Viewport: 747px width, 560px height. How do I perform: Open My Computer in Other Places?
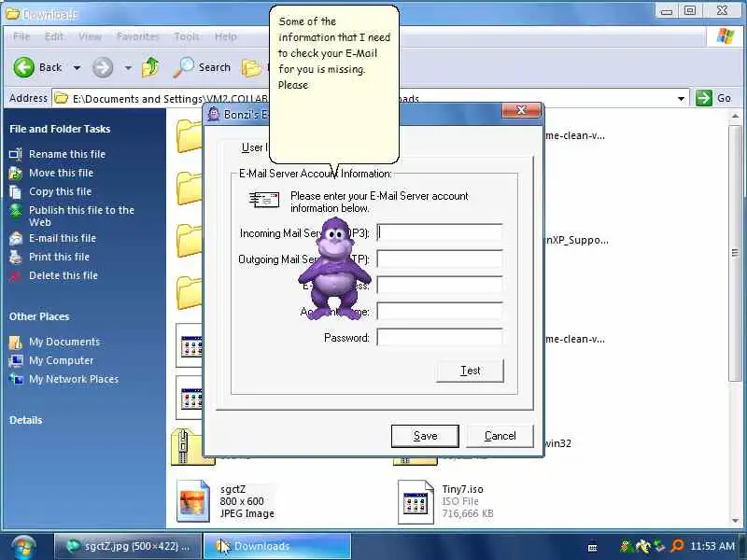pyautogui.click(x=61, y=360)
